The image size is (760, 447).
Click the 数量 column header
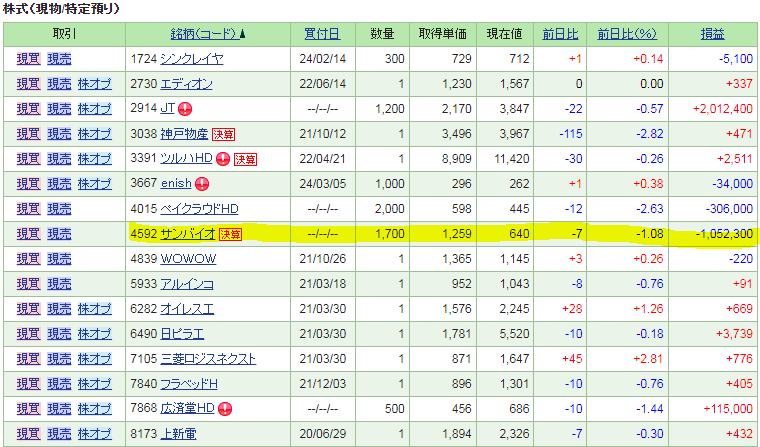[382, 34]
